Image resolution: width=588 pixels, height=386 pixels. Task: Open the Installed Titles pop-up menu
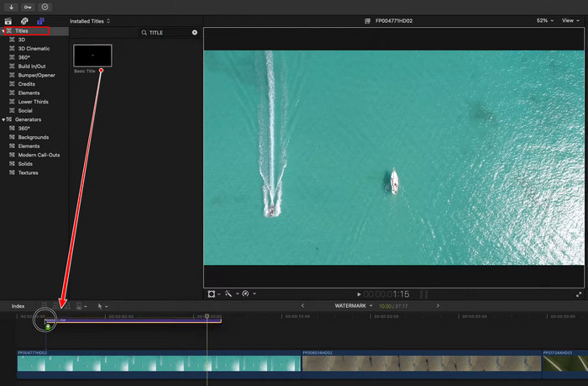click(90, 21)
